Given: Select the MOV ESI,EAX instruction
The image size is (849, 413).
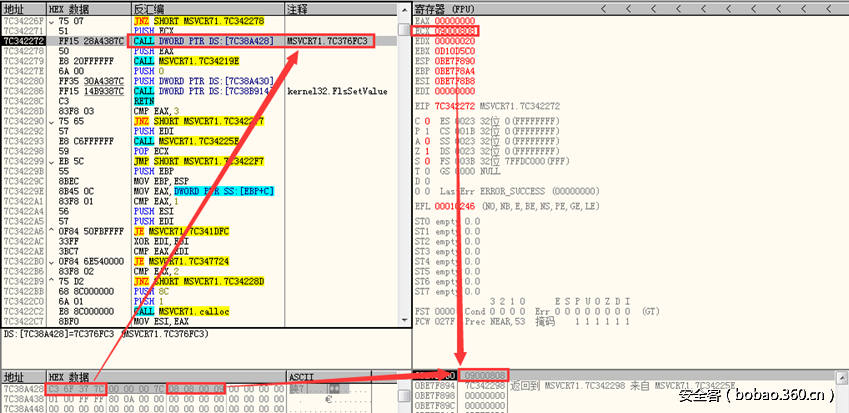Looking at the screenshot, I should click(x=160, y=322).
